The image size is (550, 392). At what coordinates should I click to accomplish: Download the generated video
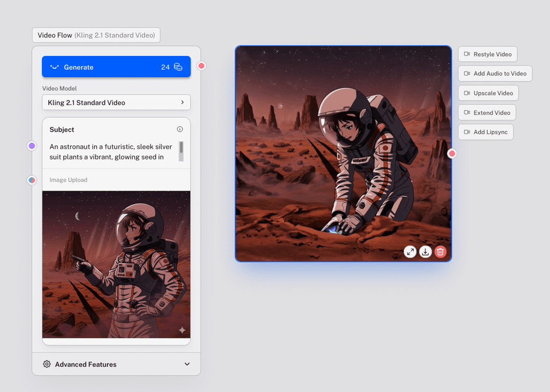pyautogui.click(x=425, y=252)
